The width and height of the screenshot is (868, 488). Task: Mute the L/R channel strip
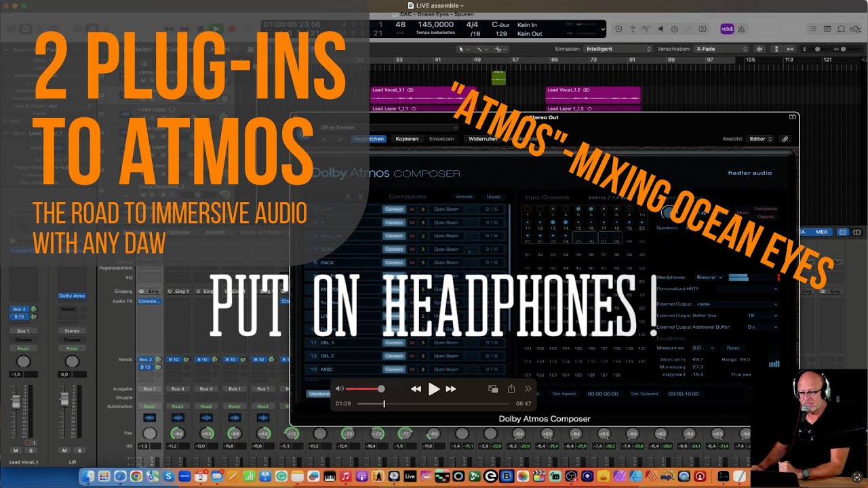coord(65,451)
